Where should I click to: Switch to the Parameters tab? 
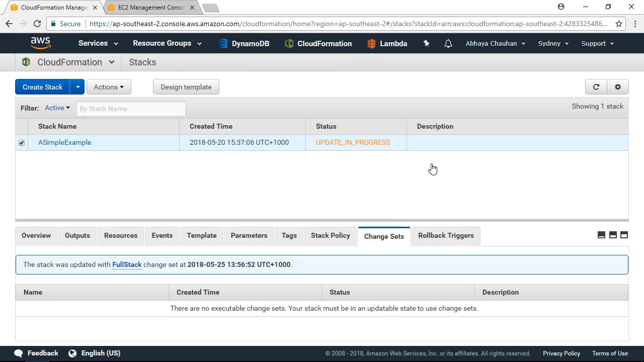[x=249, y=235]
